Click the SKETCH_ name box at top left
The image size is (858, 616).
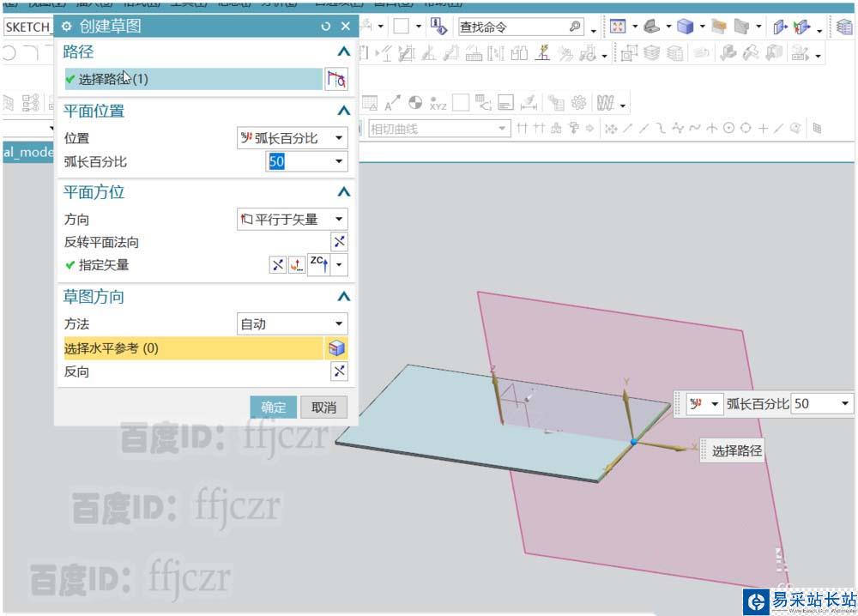tap(28, 27)
